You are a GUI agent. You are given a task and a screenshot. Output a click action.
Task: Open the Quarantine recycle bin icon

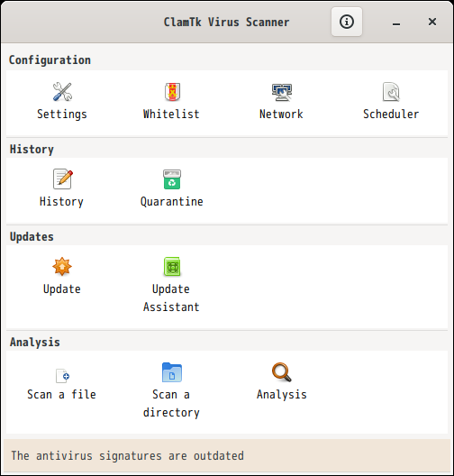[172, 179]
